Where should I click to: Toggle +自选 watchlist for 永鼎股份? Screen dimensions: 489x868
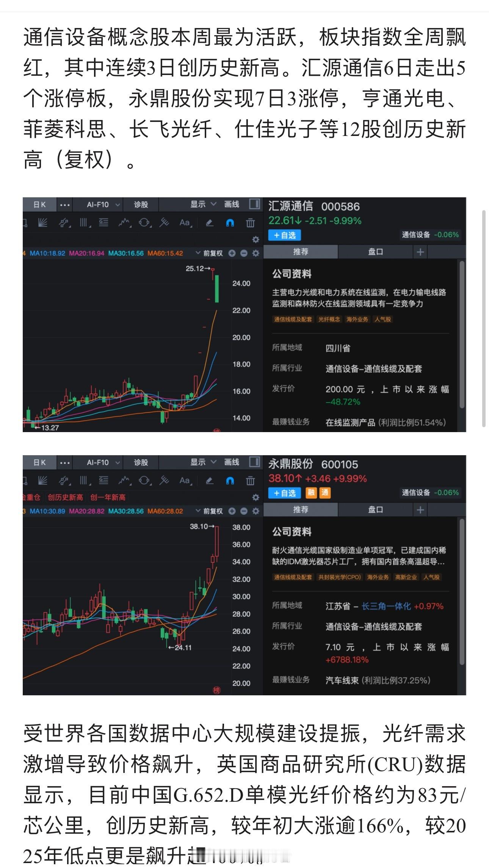tap(285, 493)
